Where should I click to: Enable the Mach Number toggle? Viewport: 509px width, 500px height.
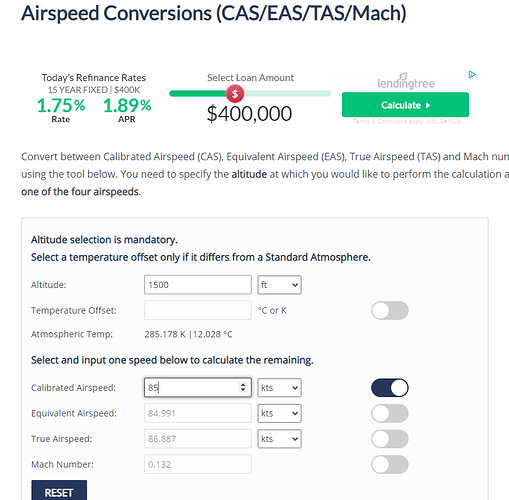[x=390, y=465]
